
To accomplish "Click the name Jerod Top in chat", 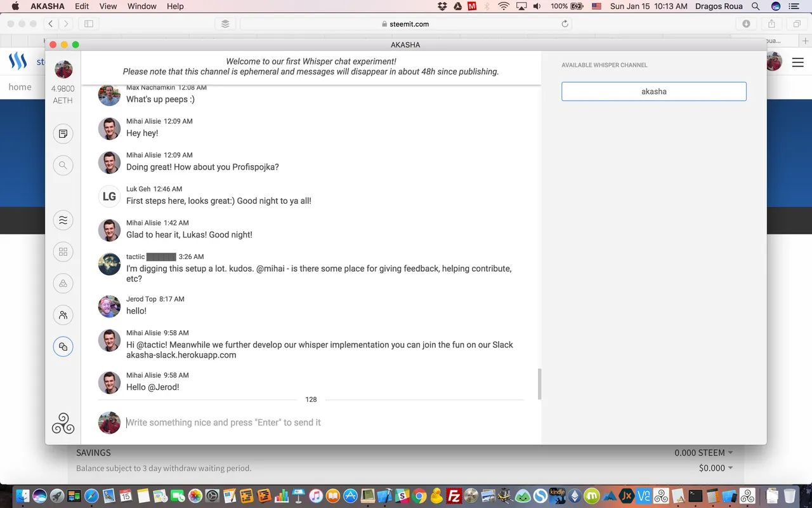I will point(141,299).
